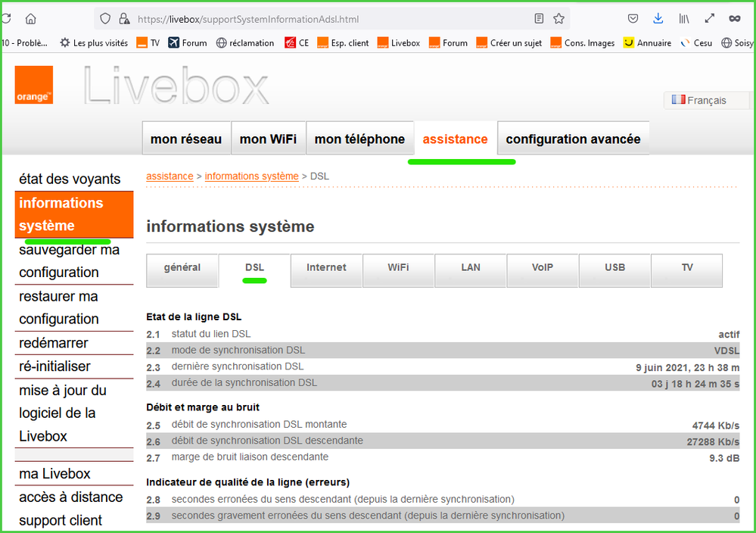
Task: Switch to the LAN info tab
Action: pos(471,270)
